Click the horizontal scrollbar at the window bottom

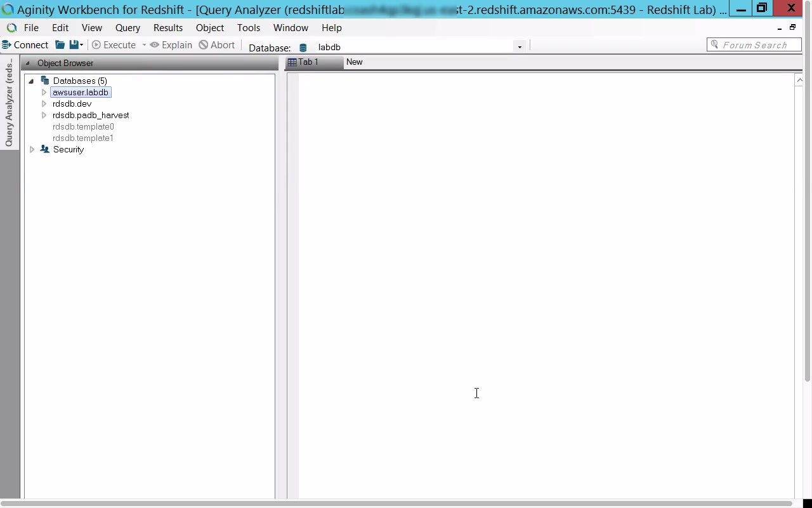tap(396, 504)
